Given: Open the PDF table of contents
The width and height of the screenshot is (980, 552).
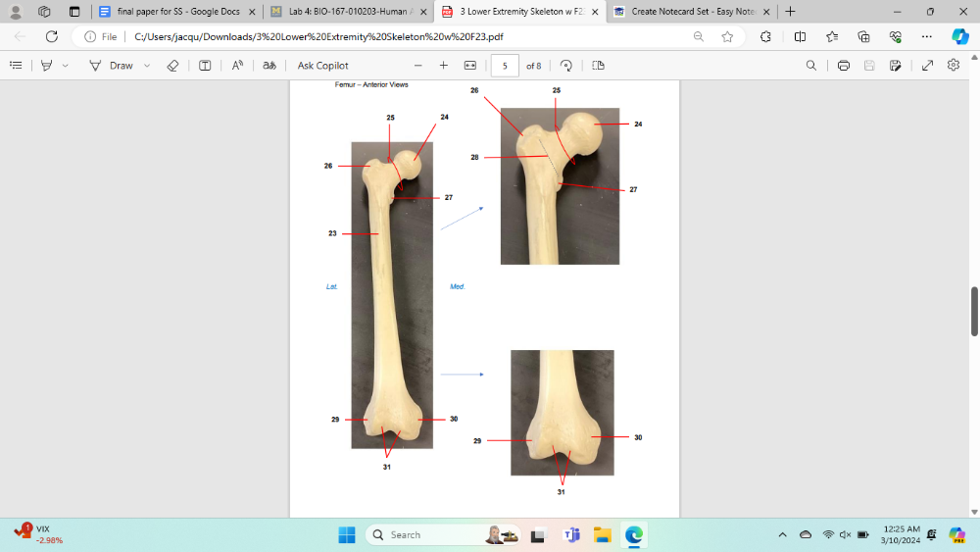Looking at the screenshot, I should tap(16, 66).
